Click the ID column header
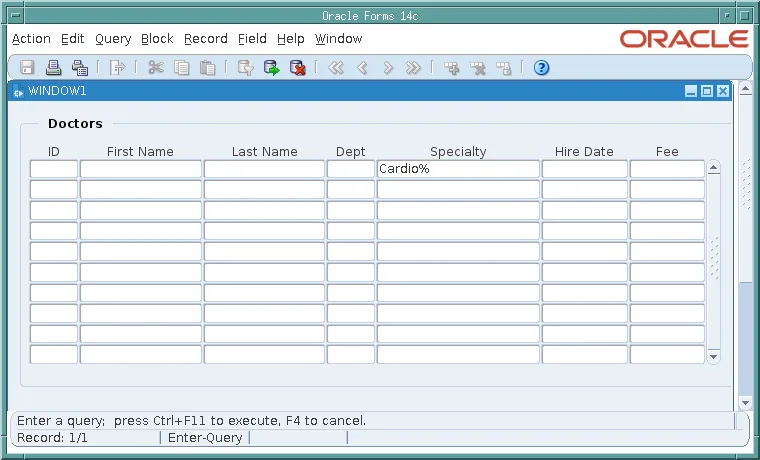 (x=54, y=152)
